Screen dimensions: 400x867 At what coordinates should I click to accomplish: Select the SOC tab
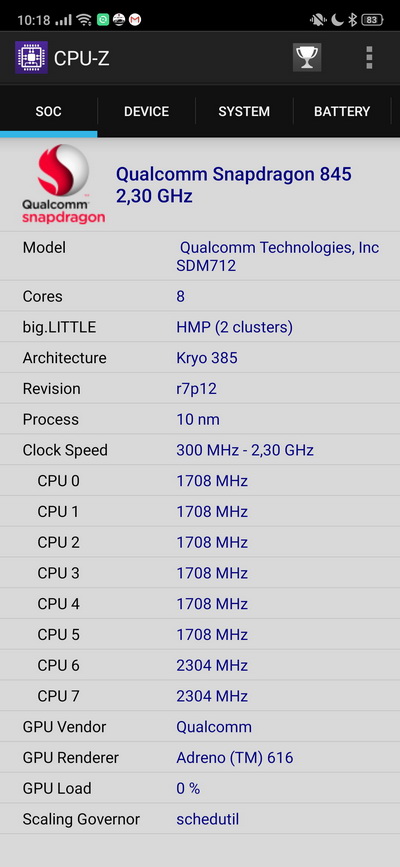coord(49,111)
